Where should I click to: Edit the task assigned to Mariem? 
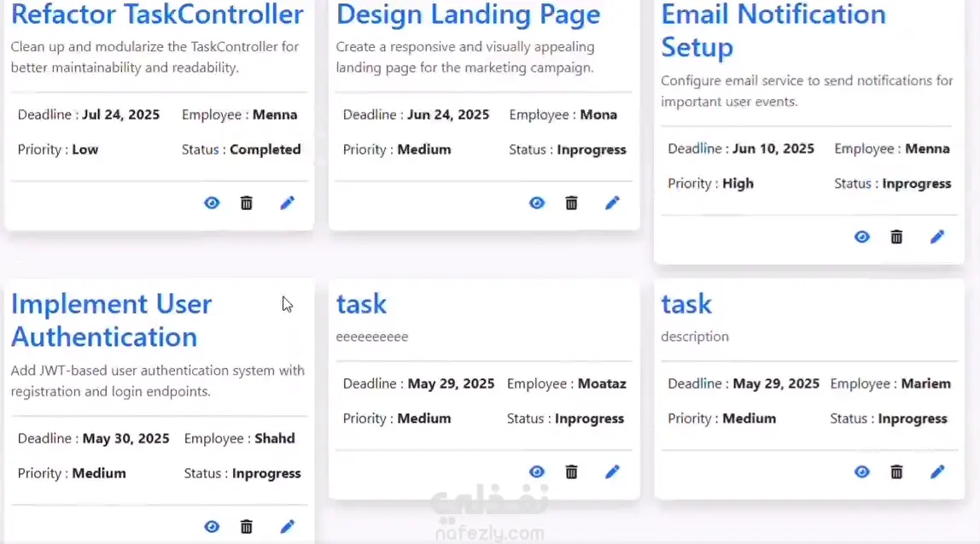pyautogui.click(x=937, y=472)
